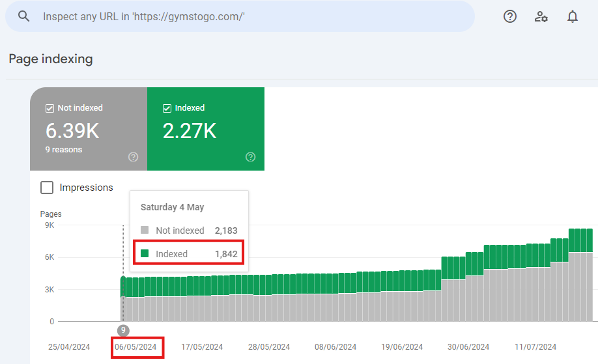Uncheck the Not indexed checkbox

point(50,108)
